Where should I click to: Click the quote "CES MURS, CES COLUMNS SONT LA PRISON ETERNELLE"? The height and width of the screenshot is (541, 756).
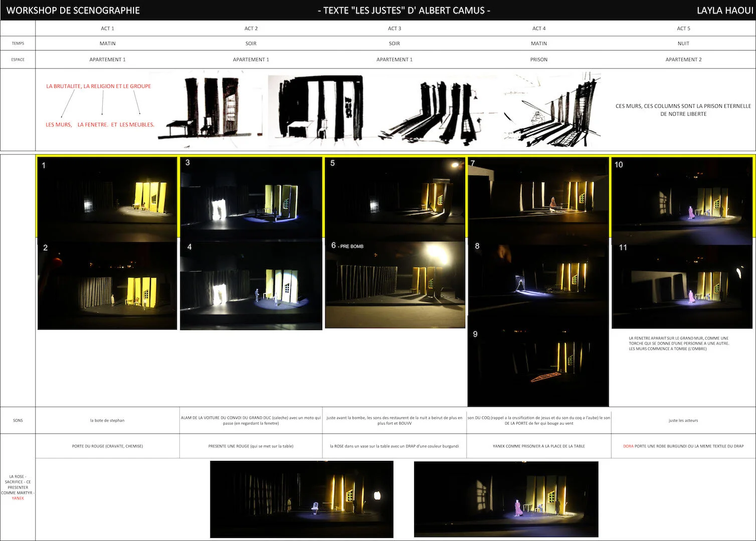(683, 106)
